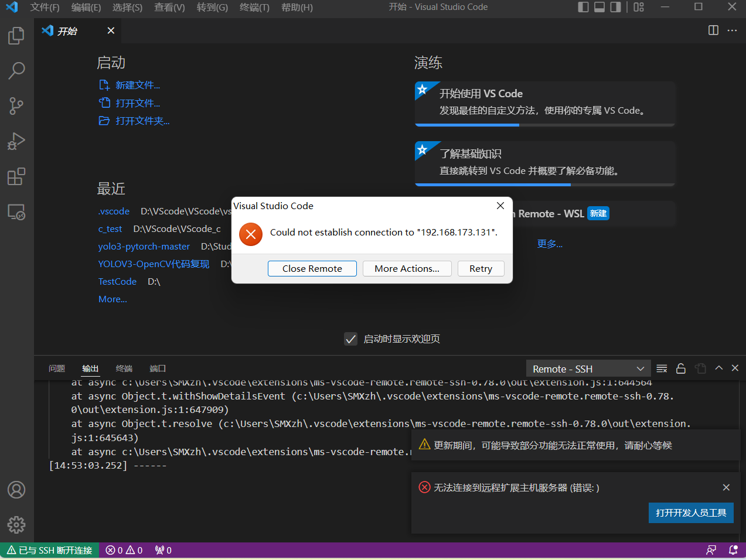Open the 终端(T) menu
The image size is (746, 560).
(x=254, y=7)
